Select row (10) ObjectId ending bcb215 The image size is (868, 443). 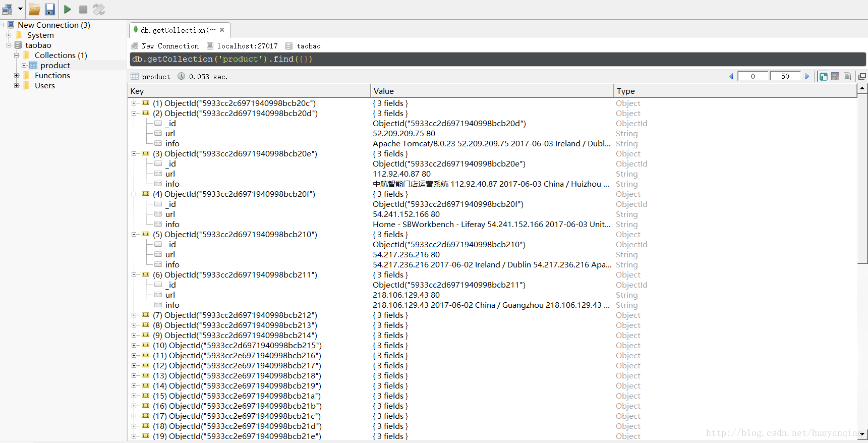click(x=237, y=345)
